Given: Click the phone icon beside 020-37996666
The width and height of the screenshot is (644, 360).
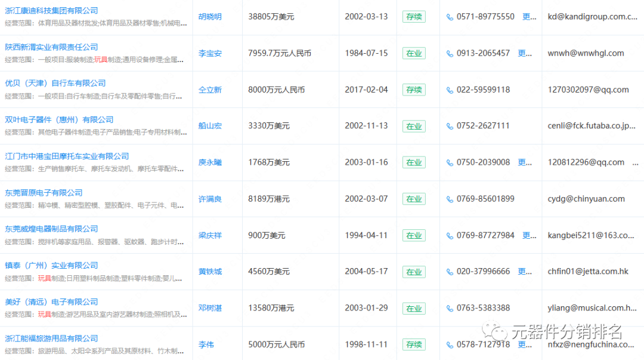Looking at the screenshot, I should pos(450,272).
